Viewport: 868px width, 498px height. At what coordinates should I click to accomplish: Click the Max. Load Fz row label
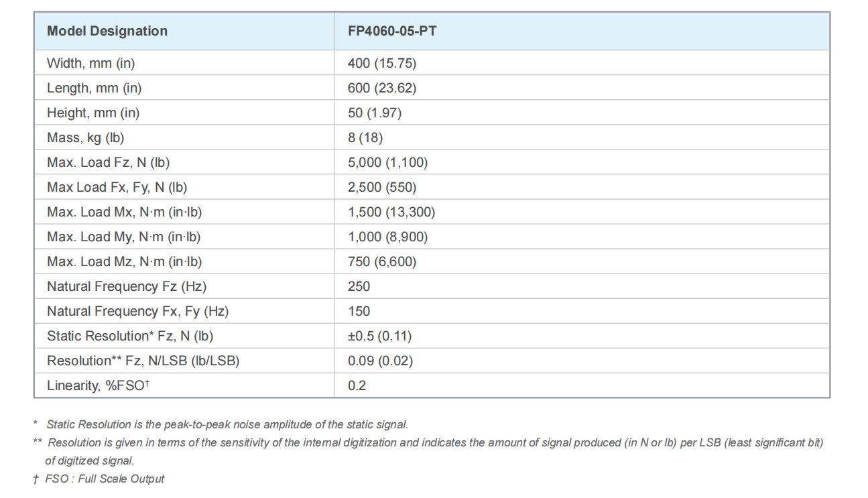click(108, 162)
